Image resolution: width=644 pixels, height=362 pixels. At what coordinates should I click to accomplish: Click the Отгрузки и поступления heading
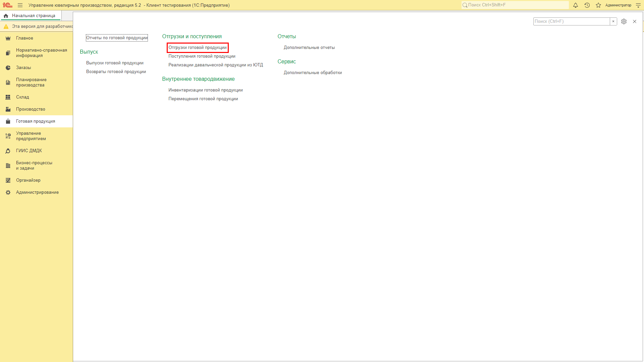192,37
